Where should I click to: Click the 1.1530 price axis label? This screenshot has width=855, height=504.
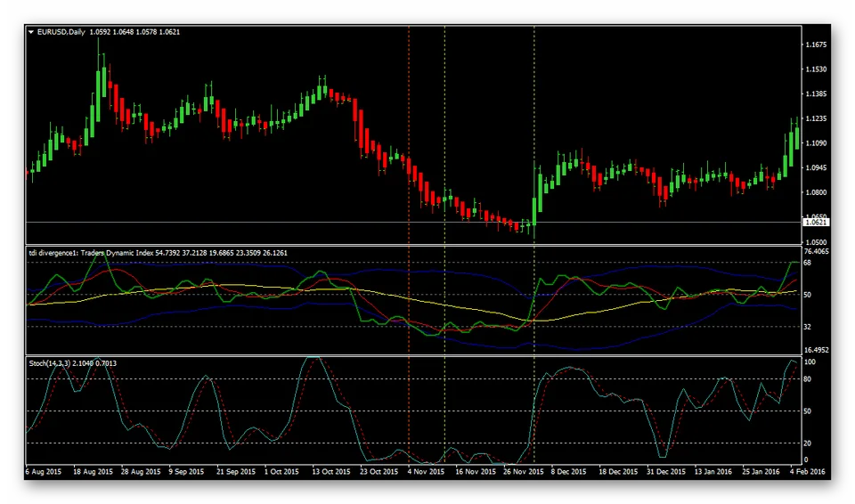click(817, 69)
